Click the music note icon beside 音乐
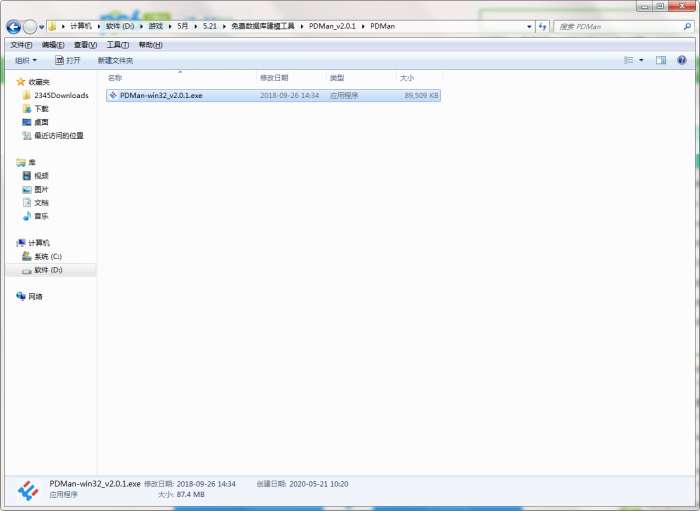 27,216
